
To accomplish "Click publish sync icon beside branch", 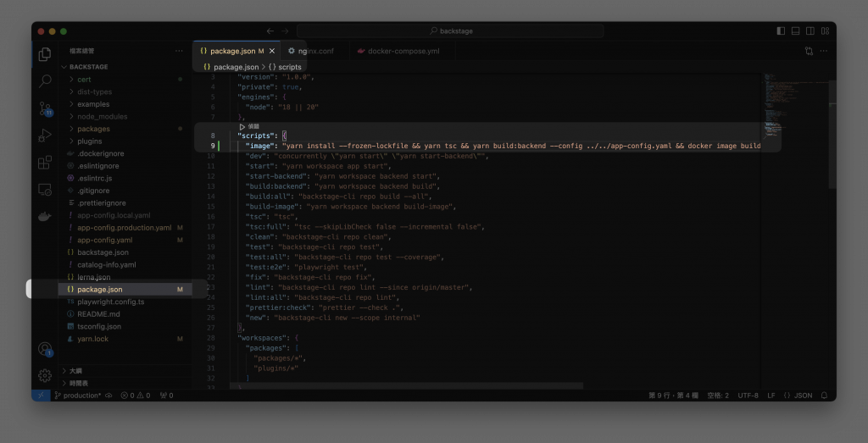I will (x=108, y=396).
